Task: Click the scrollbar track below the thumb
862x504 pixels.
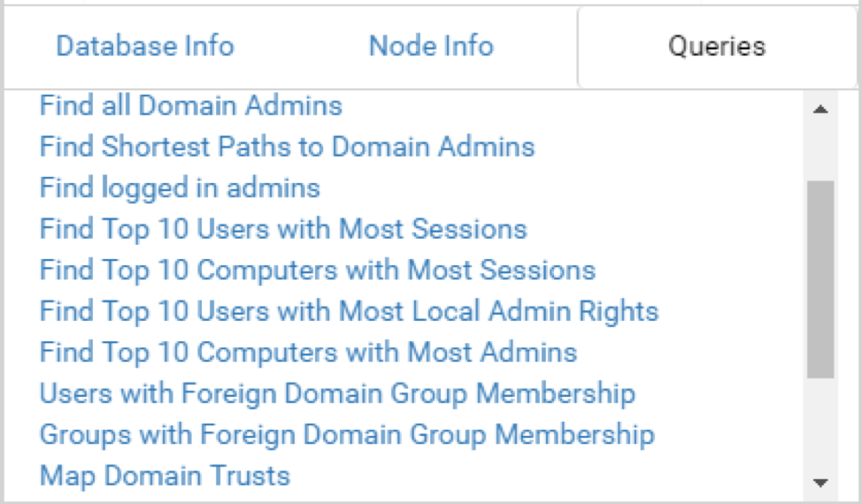Action: point(820,424)
